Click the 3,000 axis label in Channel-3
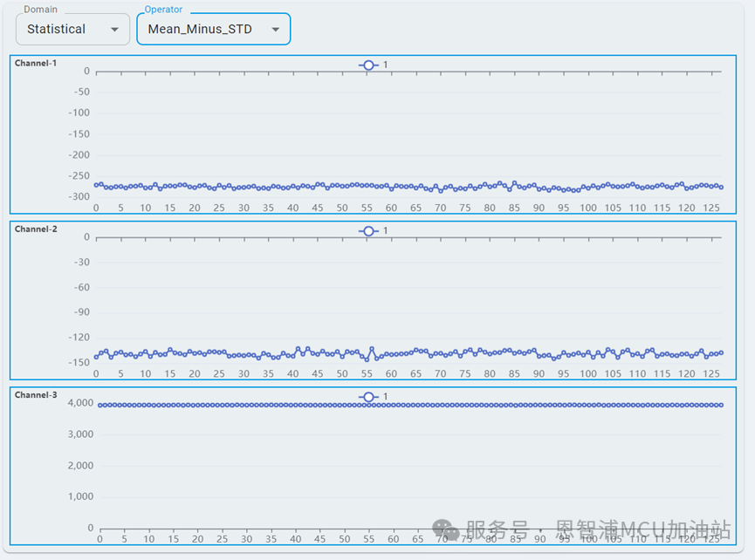This screenshot has height=560, width=755. [80, 434]
